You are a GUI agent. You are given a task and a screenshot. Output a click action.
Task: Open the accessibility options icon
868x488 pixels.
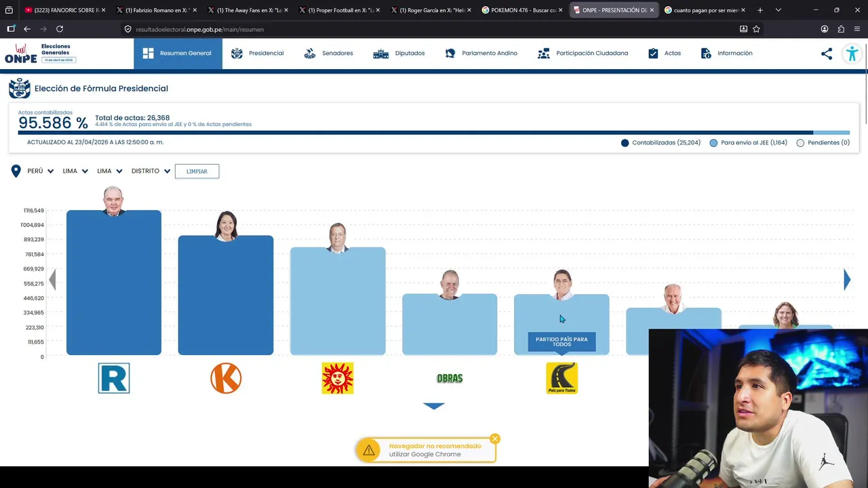point(852,54)
